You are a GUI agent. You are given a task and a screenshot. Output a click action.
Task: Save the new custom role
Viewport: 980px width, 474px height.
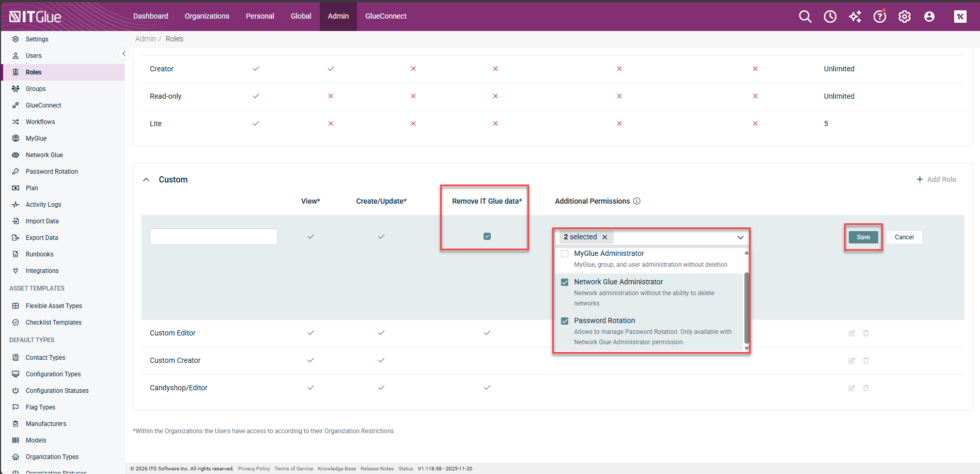(863, 237)
